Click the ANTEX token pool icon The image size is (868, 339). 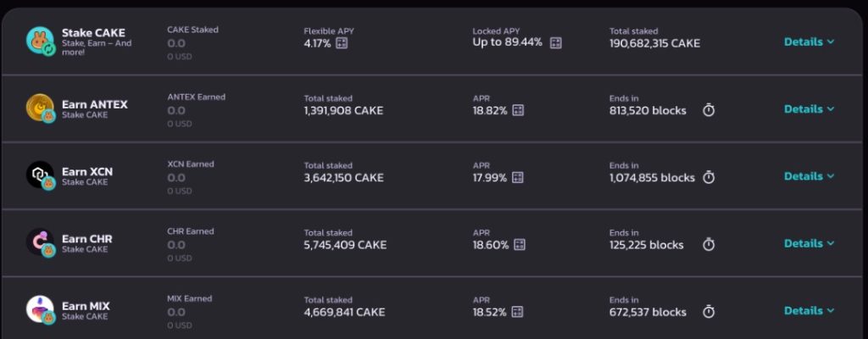point(40,108)
